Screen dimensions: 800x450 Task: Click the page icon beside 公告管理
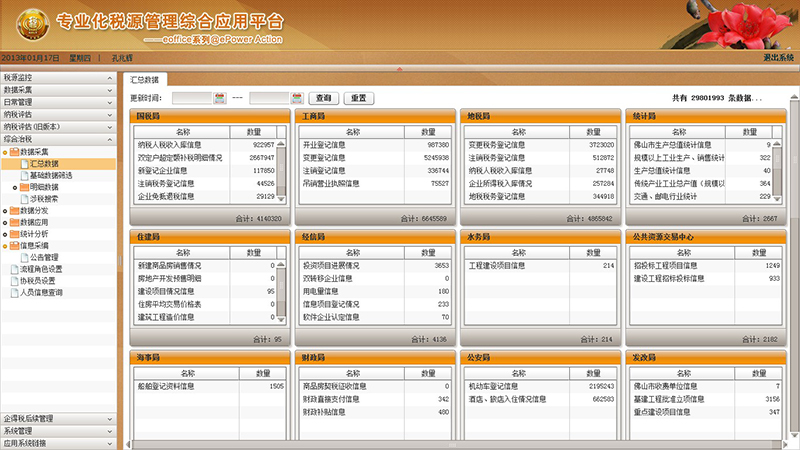[24, 256]
